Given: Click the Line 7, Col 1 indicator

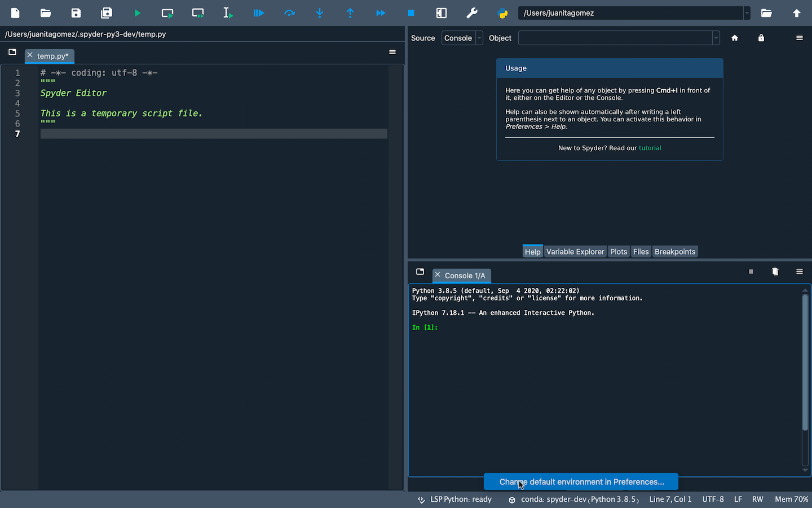Looking at the screenshot, I should pos(670,500).
